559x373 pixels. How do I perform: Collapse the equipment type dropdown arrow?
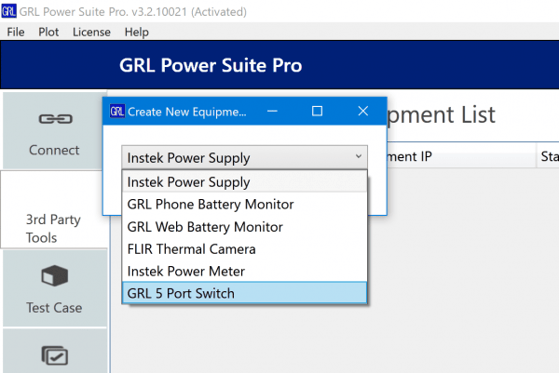(x=359, y=156)
